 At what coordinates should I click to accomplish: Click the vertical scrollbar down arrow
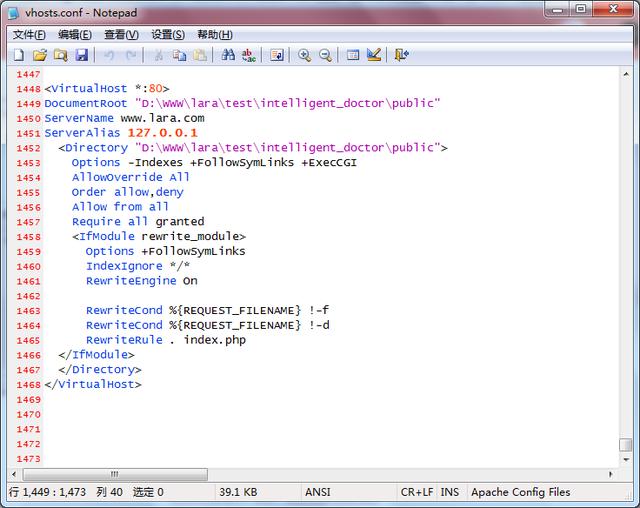click(x=625, y=458)
